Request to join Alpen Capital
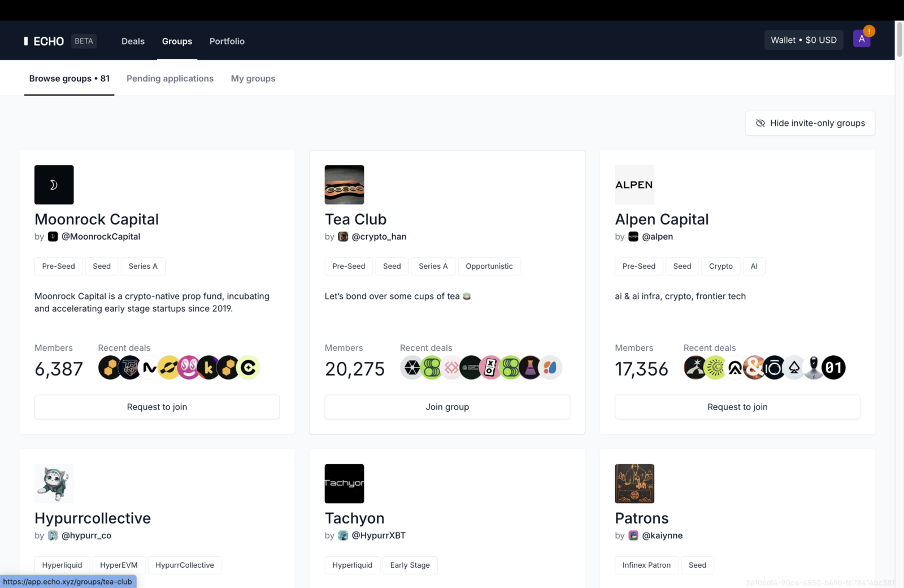The width and height of the screenshot is (904, 588). (x=737, y=407)
